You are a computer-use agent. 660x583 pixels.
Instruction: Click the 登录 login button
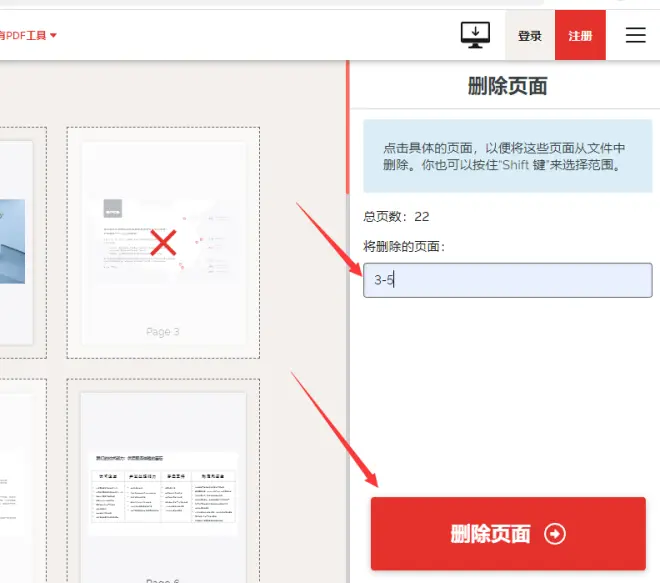click(529, 36)
